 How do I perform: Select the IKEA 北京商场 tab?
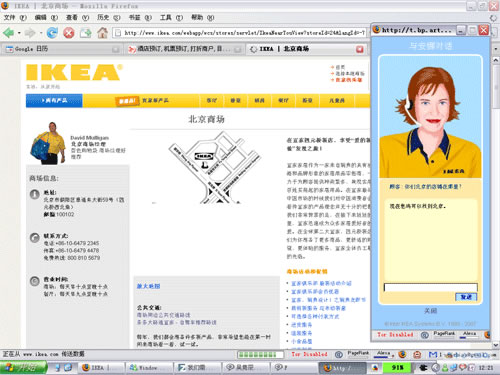[x=307, y=49]
